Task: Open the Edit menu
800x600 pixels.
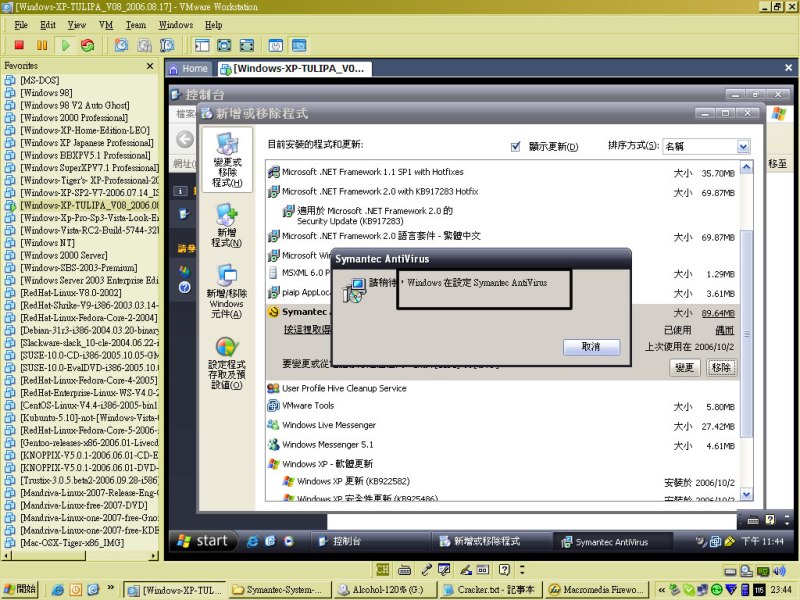Action: coord(48,24)
